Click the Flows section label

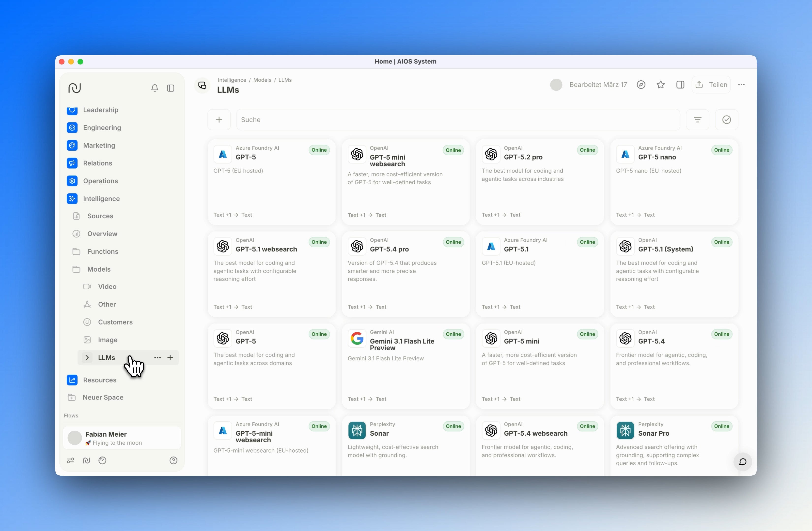[x=71, y=415]
